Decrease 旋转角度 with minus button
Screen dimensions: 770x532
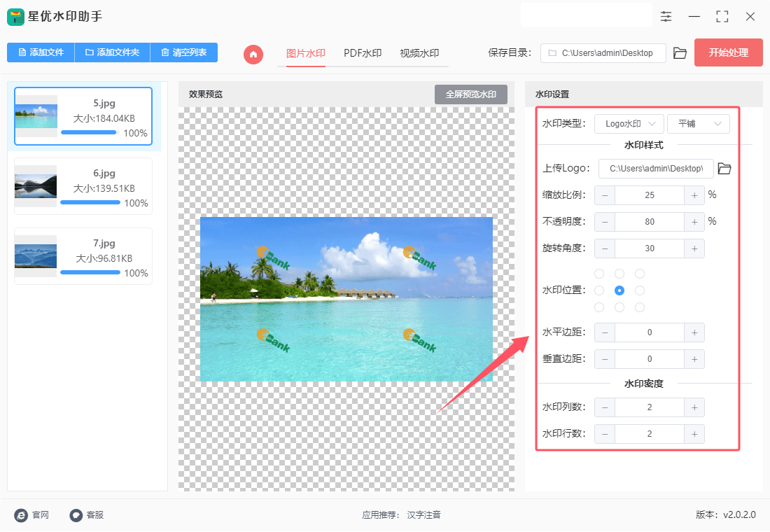click(605, 248)
